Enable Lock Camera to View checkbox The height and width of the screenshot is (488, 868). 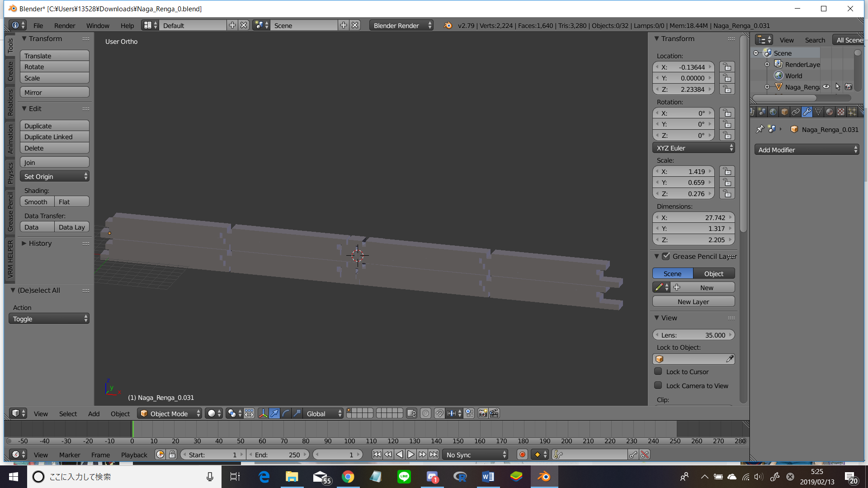point(658,385)
